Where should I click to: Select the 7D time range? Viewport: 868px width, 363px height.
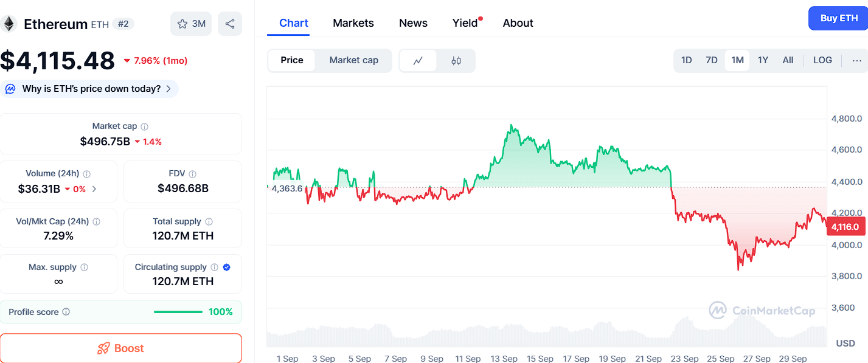(711, 60)
